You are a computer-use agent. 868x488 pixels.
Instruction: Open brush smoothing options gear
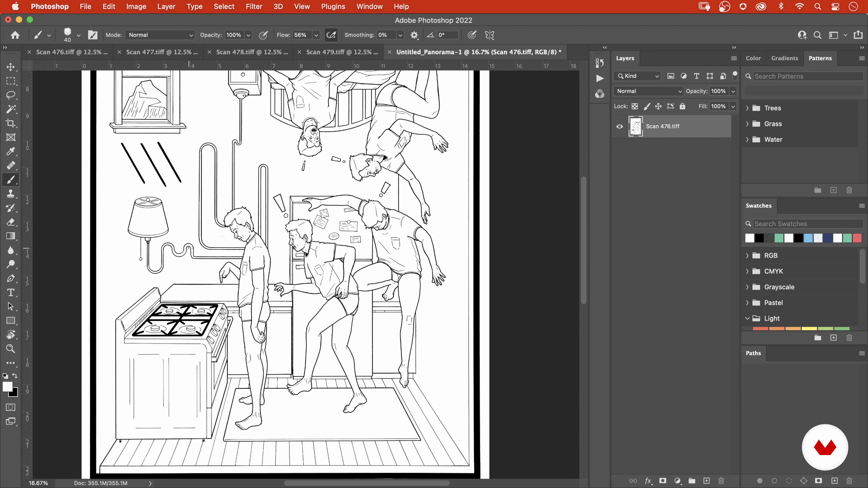[x=414, y=35]
